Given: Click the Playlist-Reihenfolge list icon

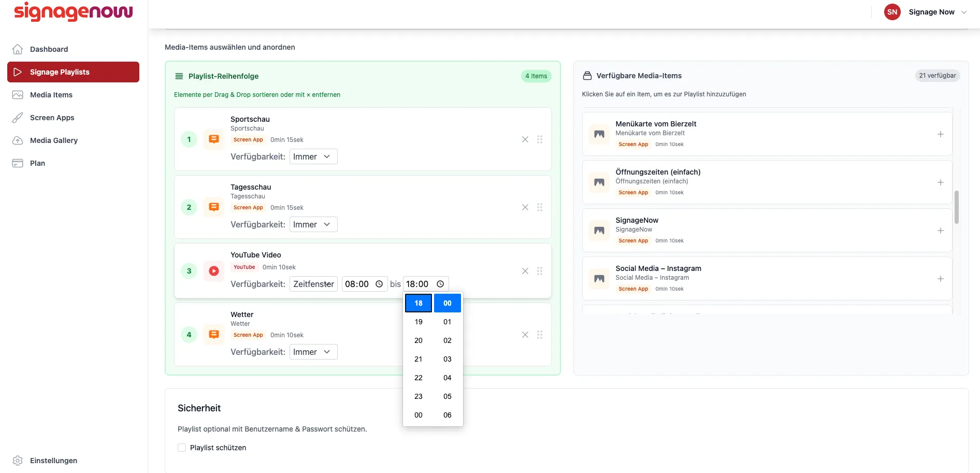Looking at the screenshot, I should (179, 76).
